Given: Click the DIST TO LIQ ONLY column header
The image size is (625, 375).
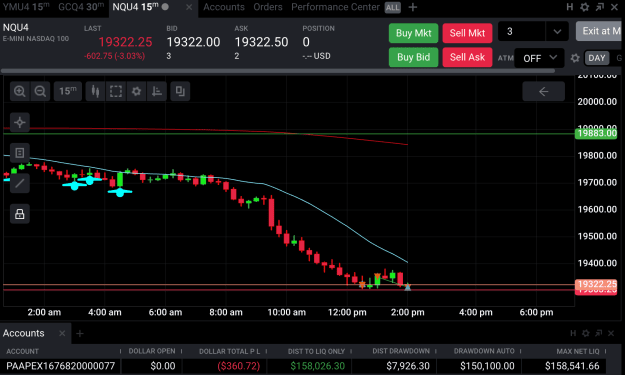Looking at the screenshot, I should pos(316,351).
